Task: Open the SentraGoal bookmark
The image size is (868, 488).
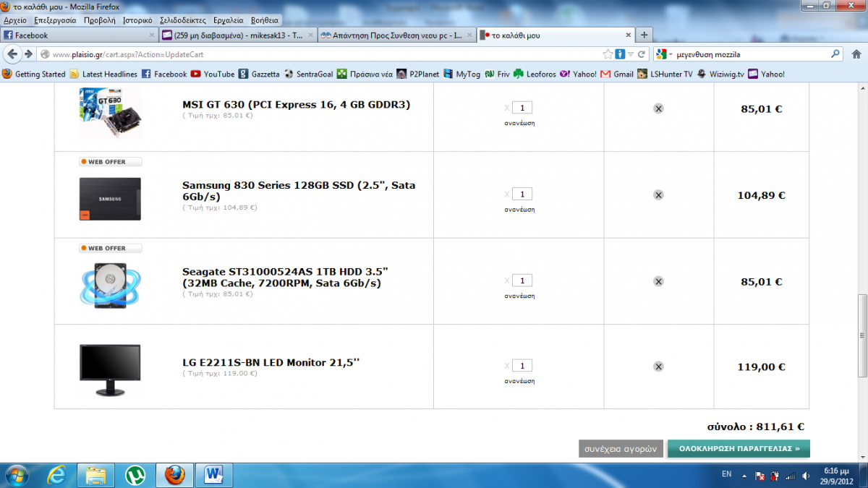Action: pos(309,74)
